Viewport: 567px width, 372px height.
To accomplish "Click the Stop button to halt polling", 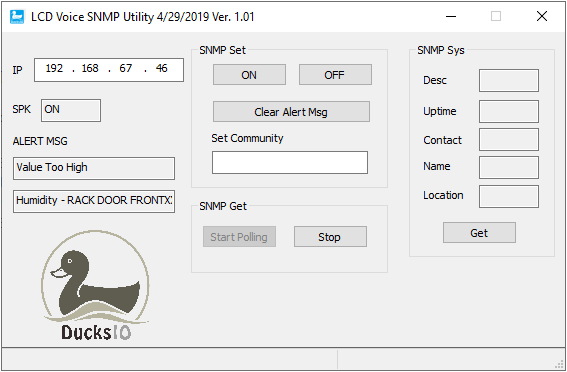I will click(x=330, y=237).
